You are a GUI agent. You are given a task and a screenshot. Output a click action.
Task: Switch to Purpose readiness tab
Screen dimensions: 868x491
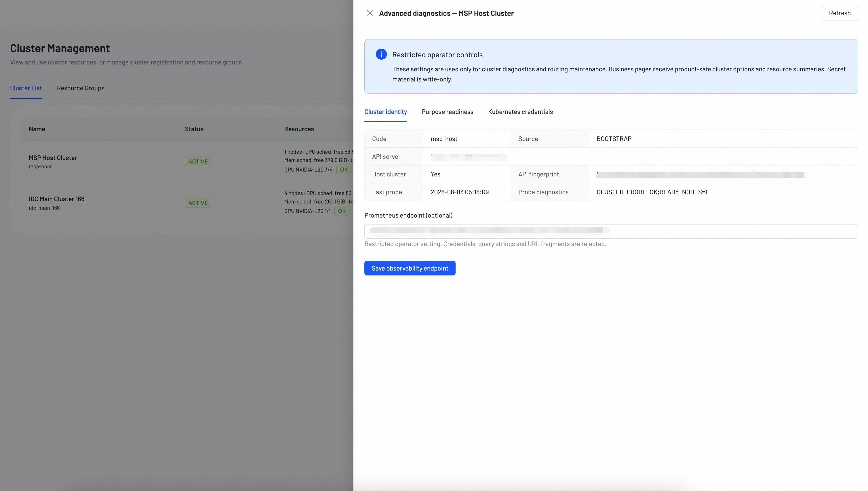pos(447,112)
